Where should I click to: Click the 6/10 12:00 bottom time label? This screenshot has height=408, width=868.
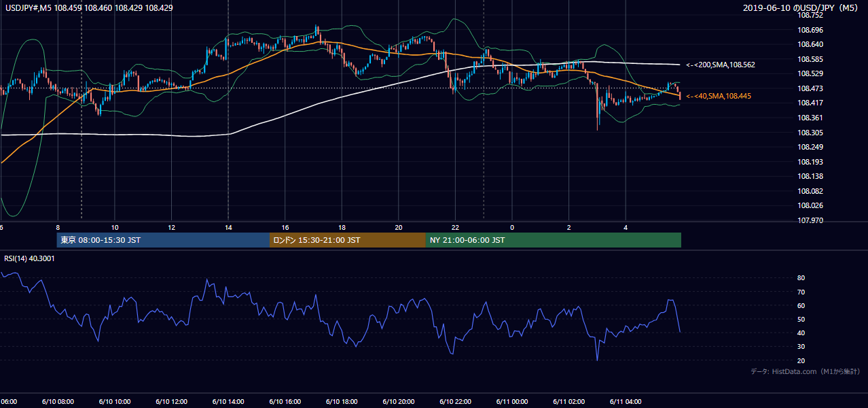(x=171, y=402)
